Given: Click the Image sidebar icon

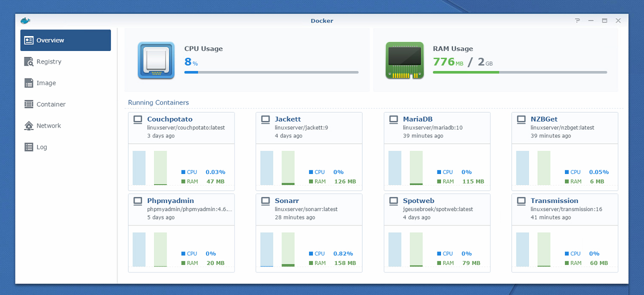Looking at the screenshot, I should pyautogui.click(x=29, y=83).
